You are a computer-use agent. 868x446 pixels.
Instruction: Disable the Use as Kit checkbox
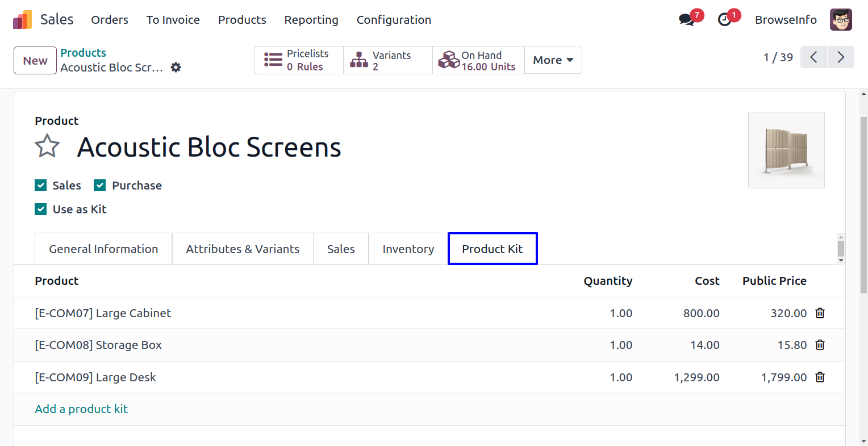coord(41,209)
